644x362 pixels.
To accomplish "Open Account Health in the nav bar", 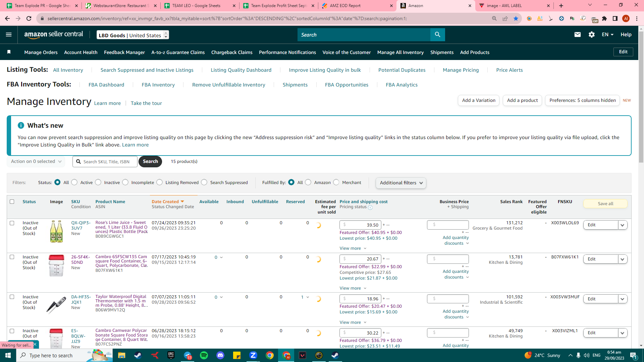I will coord(81,52).
